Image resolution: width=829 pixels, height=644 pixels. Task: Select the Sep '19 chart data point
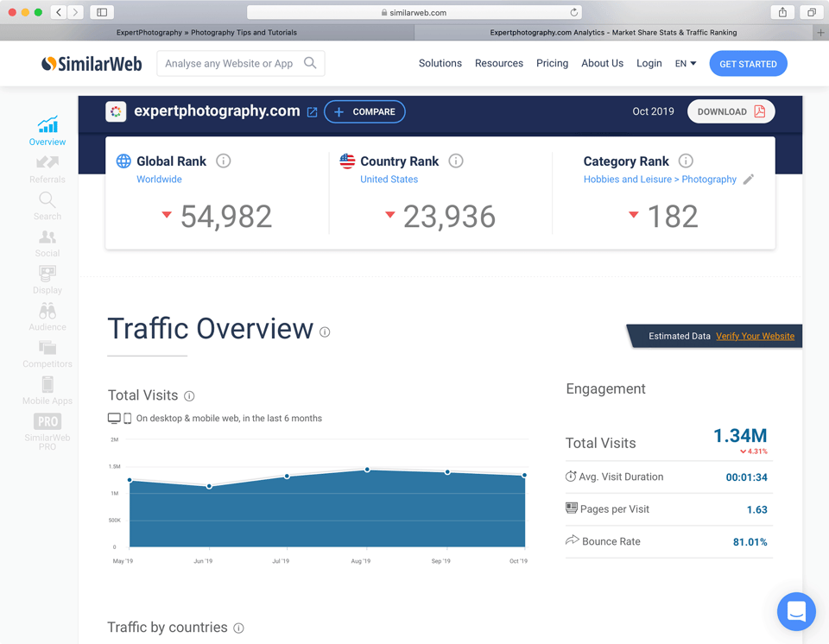447,472
